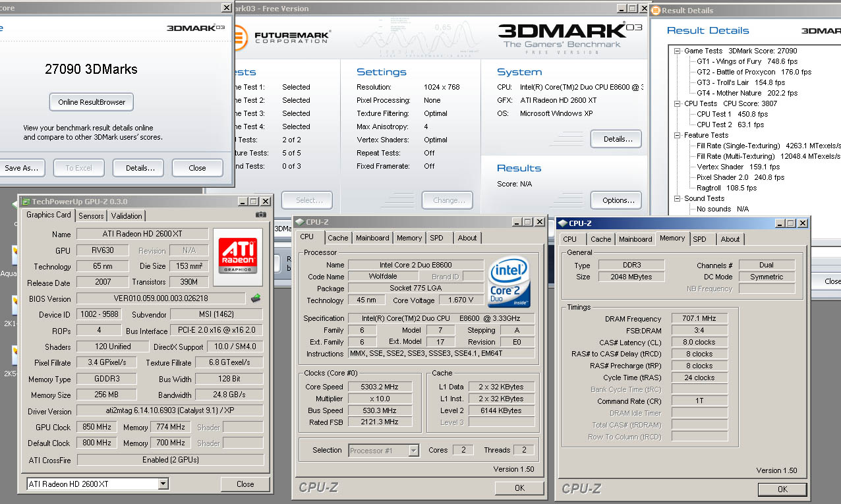Click OK in the CPU-Z processor window

pos(519,488)
